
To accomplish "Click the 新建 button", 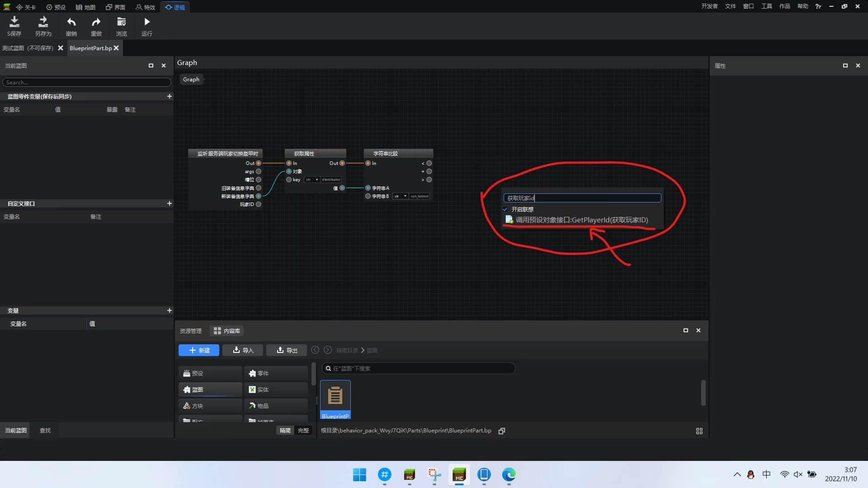I will pyautogui.click(x=199, y=350).
